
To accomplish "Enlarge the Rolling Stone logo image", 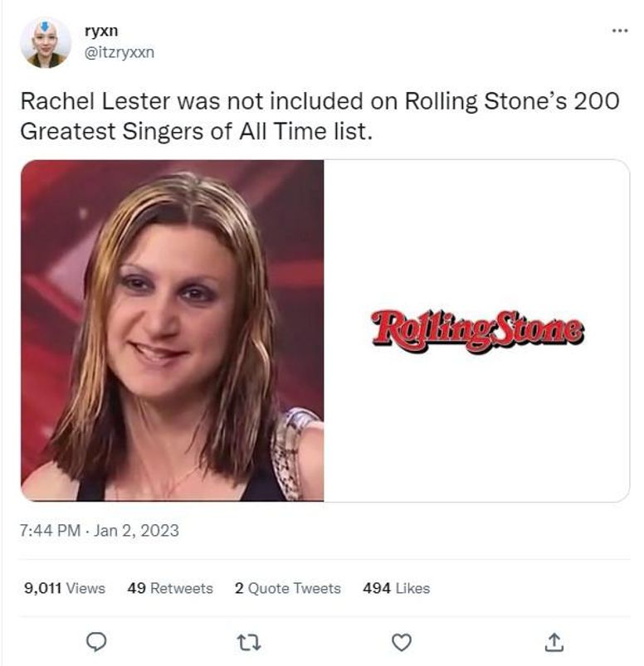I will pos(476,330).
